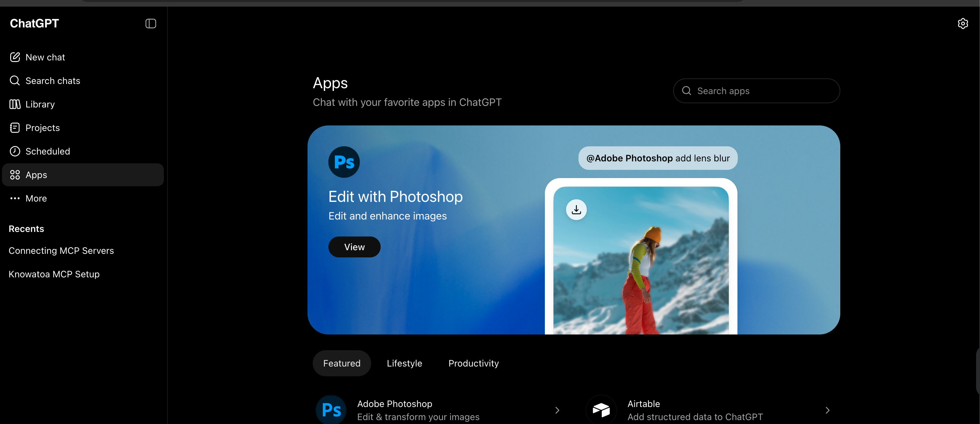Click 'Edit & transform your images' description
This screenshot has width=980, height=424.
point(418,417)
